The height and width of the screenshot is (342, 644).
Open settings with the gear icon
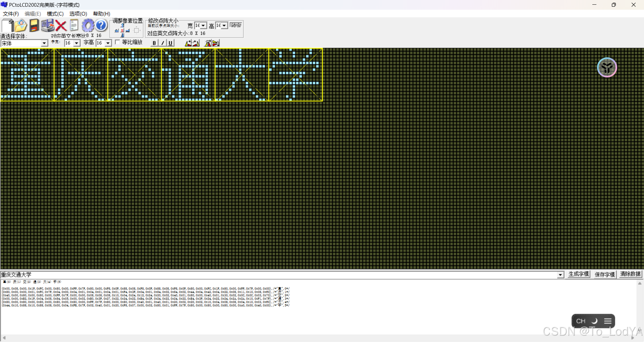[x=88, y=25]
